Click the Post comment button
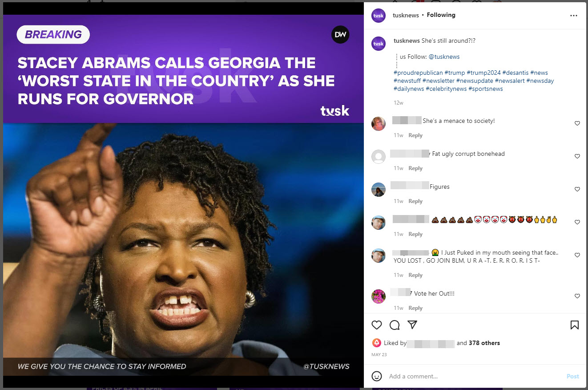 (x=573, y=376)
